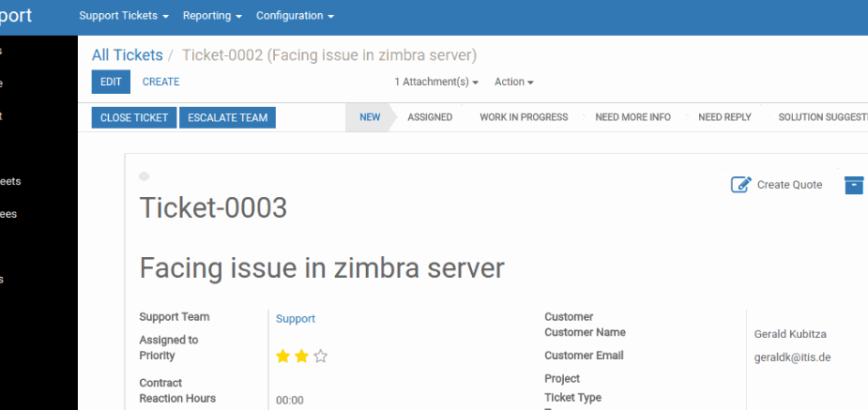Viewport: 868px width, 410px height.
Task: Open the Support Tickets menu
Action: point(124,16)
